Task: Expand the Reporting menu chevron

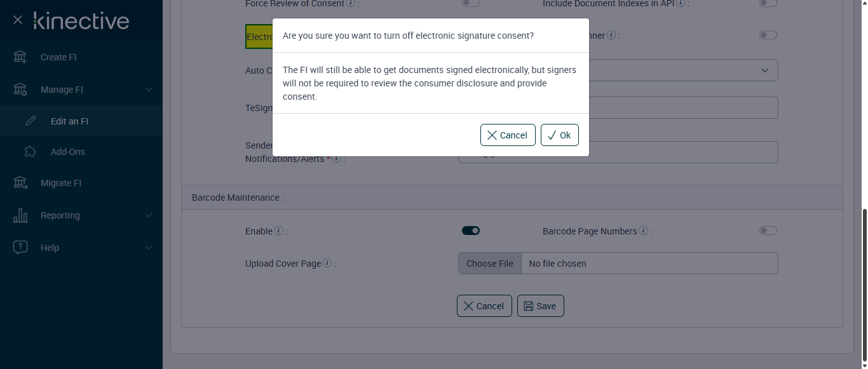Action: (x=149, y=215)
